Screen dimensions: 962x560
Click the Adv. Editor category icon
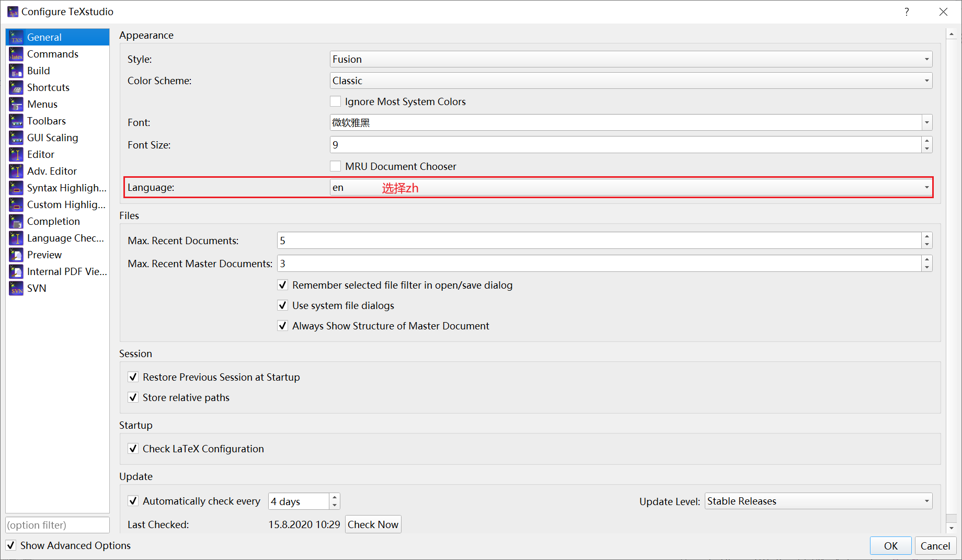coord(16,171)
